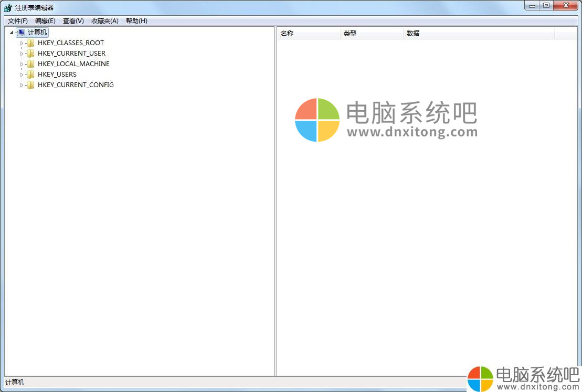
Task: Open the 文件(F) menu
Action: tap(17, 21)
